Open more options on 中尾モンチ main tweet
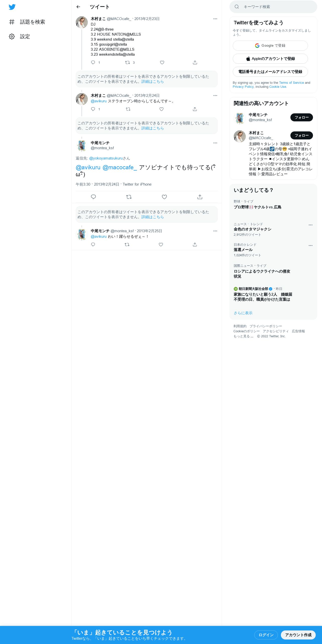Viewport: 322px width, 644px height. (215, 143)
